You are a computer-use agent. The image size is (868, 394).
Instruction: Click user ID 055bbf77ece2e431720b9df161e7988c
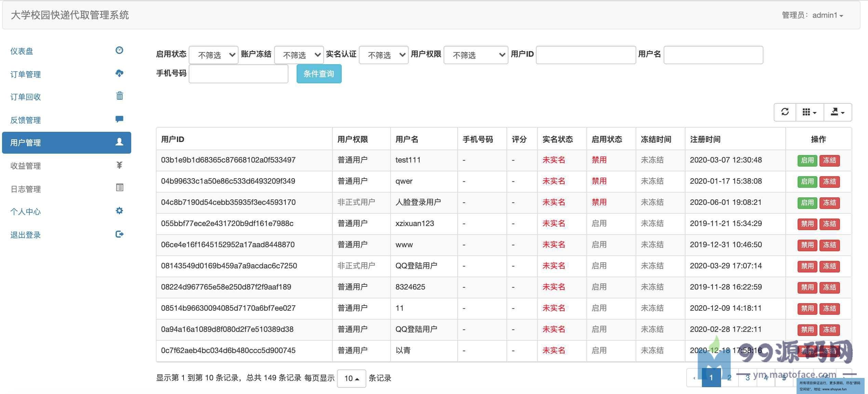coord(227,223)
